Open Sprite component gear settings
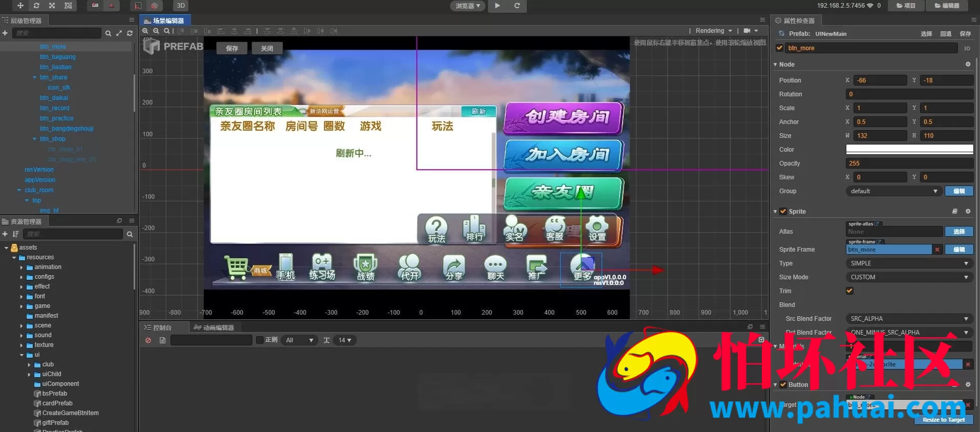Viewport: 980px width, 432px height. (x=968, y=211)
